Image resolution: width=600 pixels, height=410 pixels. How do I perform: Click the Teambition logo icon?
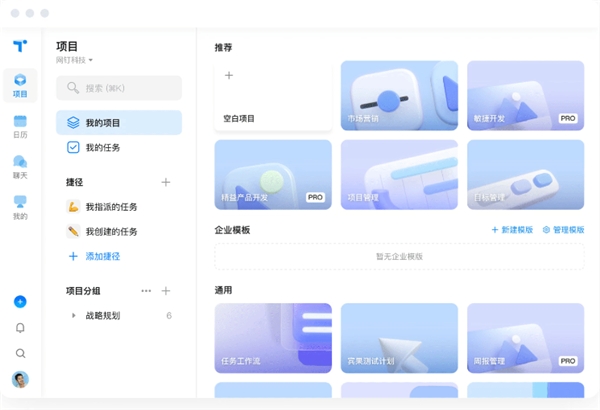tap(20, 46)
